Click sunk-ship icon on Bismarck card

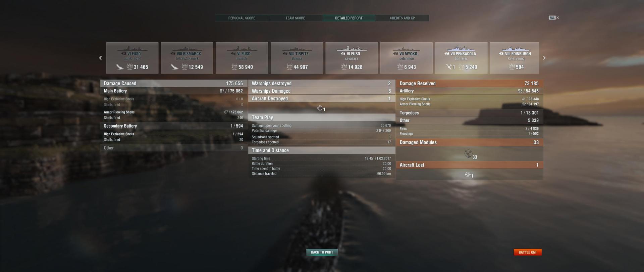point(174,67)
